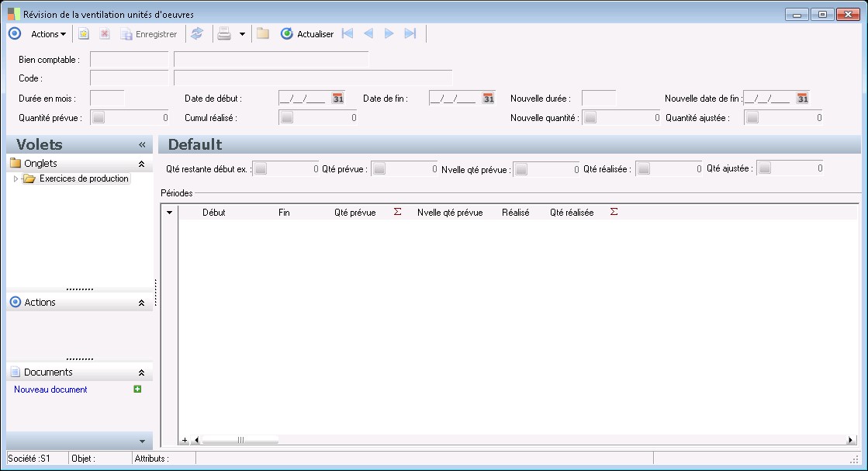Click the Qté prévue column header

[x=354, y=212]
